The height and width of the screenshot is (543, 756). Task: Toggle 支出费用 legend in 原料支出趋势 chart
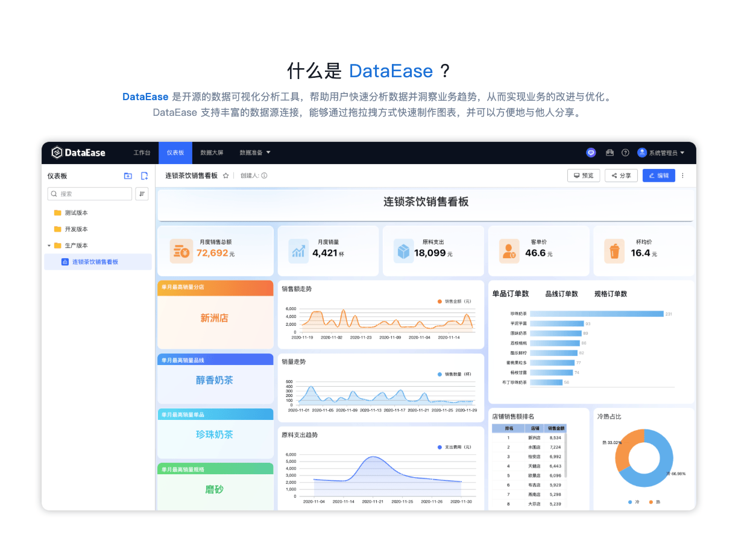click(x=455, y=447)
